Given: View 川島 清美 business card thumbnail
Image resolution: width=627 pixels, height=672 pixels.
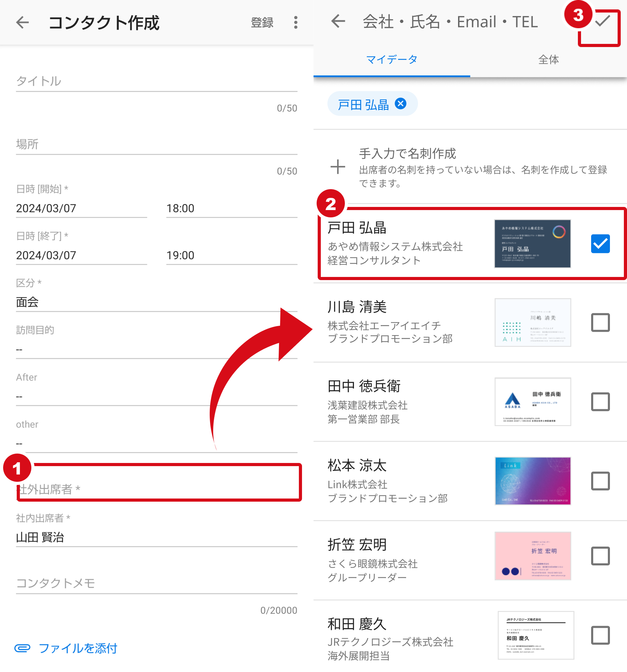Looking at the screenshot, I should coord(533,323).
